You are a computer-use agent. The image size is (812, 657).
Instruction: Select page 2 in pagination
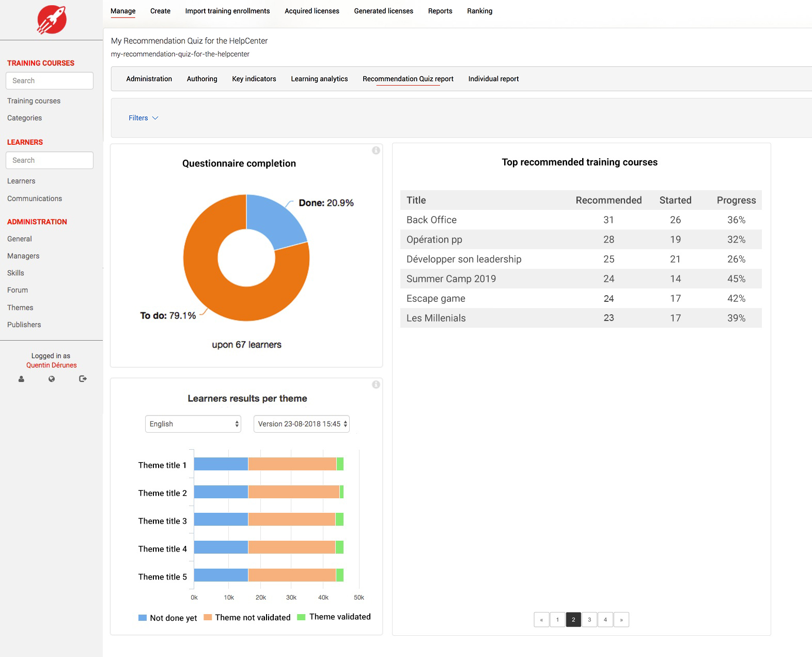point(573,620)
